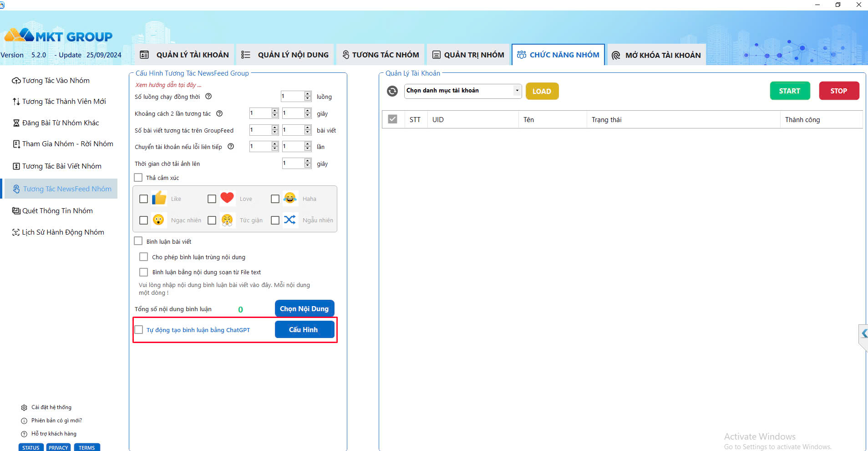
Task: Open Xem hướng dẫn tại đây link
Action: (x=168, y=85)
